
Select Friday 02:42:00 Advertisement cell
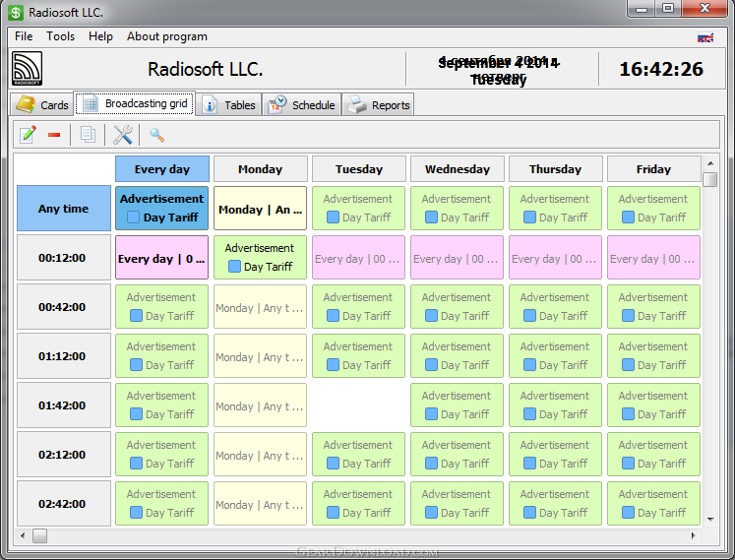point(654,504)
